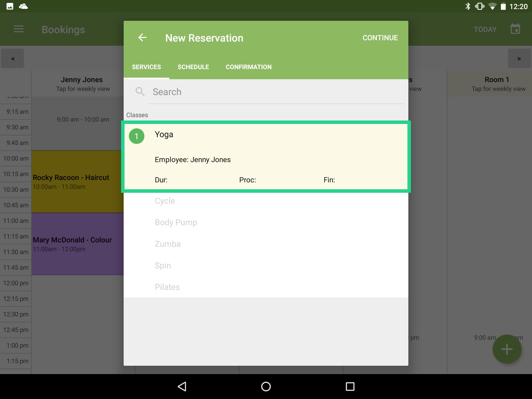Tap the TODAY button
The height and width of the screenshot is (399, 532).
pos(485,29)
